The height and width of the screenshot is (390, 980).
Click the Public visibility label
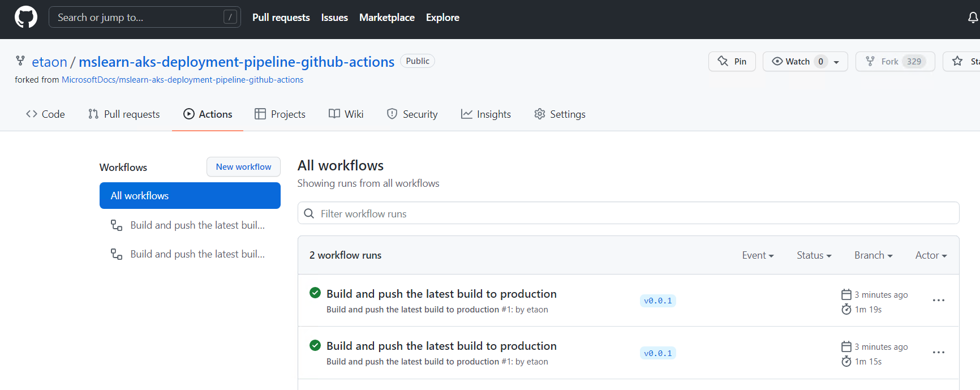[418, 61]
